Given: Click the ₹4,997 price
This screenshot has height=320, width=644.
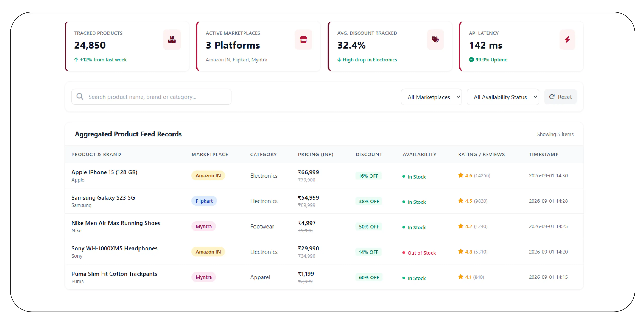Looking at the screenshot, I should (307, 223).
